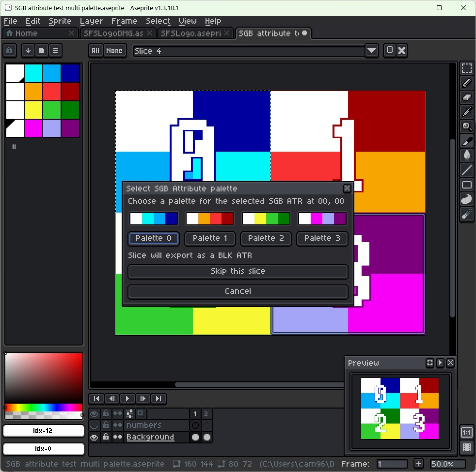Pick the Eyedropper tool
476x472 pixels.
click(467, 112)
